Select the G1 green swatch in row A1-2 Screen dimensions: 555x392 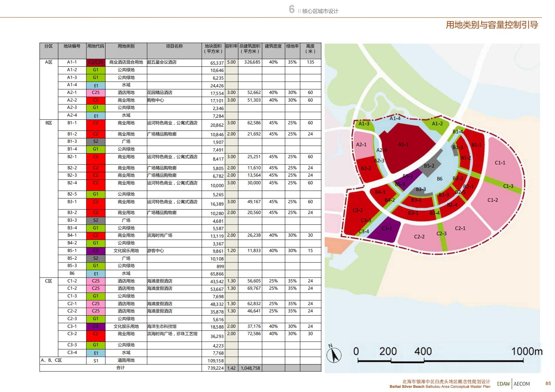coord(96,70)
